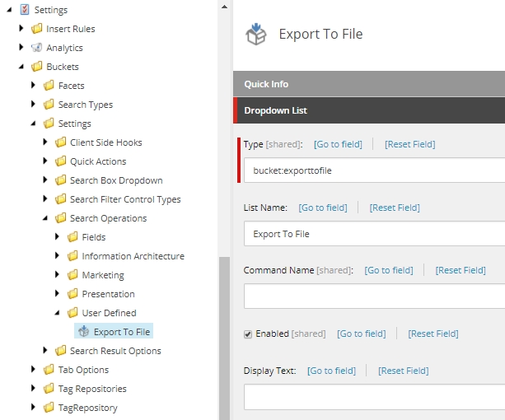Click the Export To File header icon
The image size is (505, 420).
tap(256, 35)
